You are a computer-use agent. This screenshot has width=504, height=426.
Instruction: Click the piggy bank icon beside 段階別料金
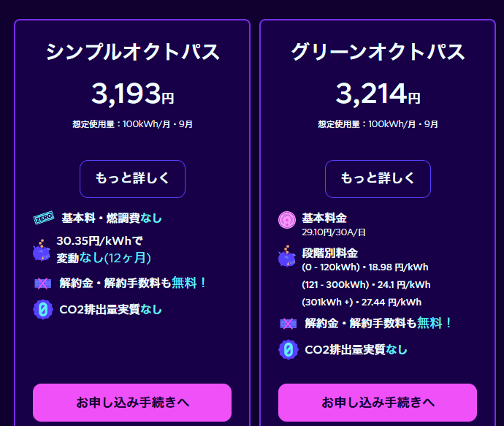(288, 256)
